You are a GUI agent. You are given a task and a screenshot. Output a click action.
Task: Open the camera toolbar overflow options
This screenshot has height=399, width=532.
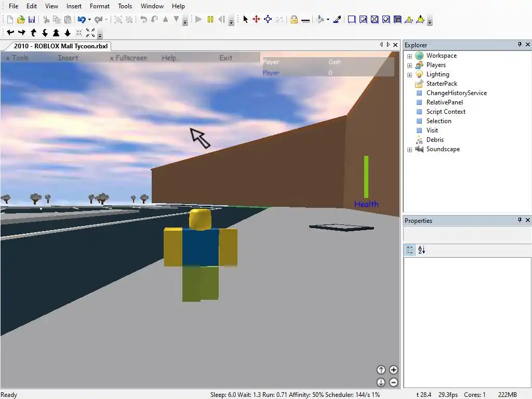(x=100, y=35)
